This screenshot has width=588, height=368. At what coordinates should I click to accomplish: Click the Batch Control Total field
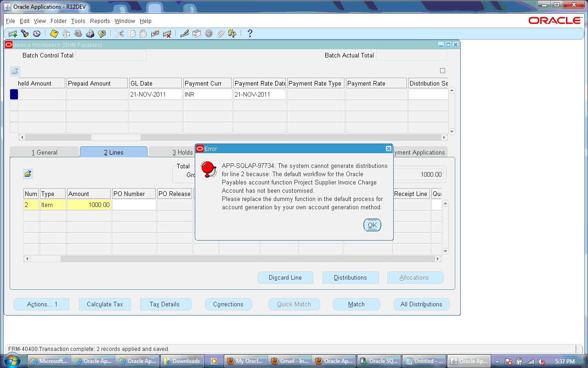111,55
